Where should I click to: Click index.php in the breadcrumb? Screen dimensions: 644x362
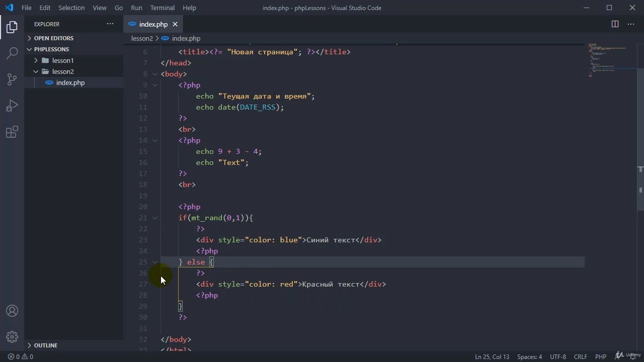[186, 38]
